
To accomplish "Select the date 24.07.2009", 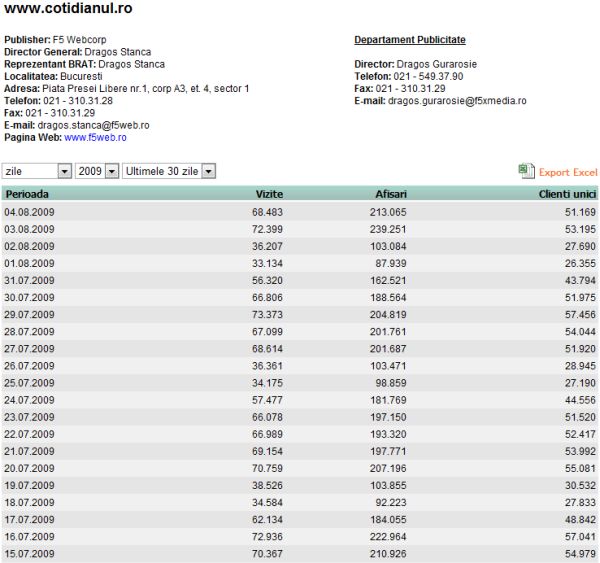I will 29,400.
